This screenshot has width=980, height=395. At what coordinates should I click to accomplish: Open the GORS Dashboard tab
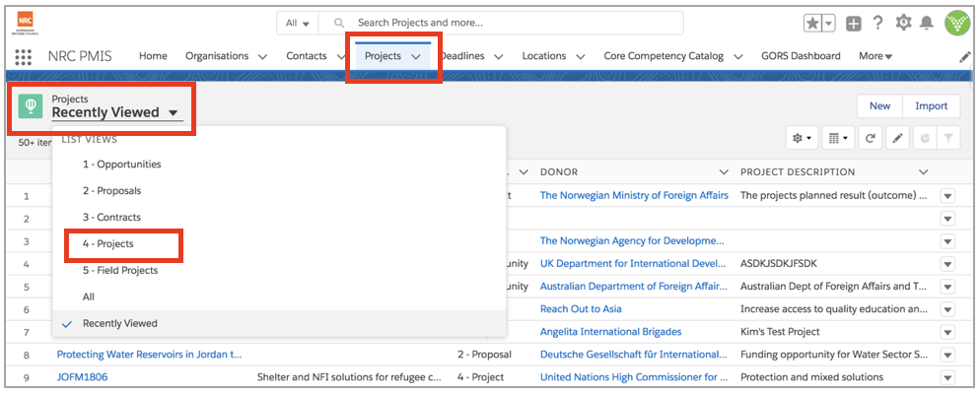tap(801, 56)
